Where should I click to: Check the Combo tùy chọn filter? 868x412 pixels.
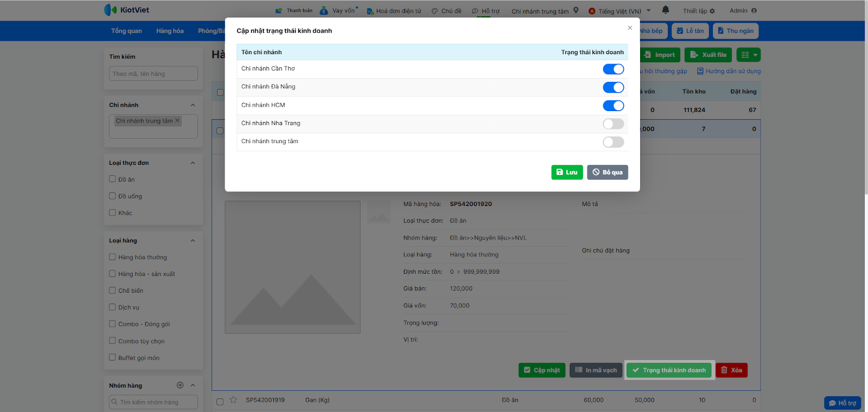coord(112,341)
